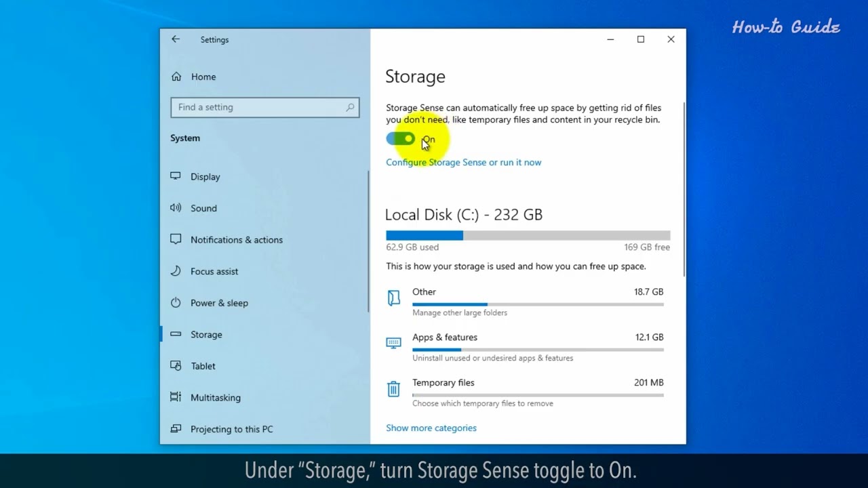Click the 'Local Disk (C:) - 232 GB' heading
Image resolution: width=868 pixels, height=488 pixels.
click(464, 215)
